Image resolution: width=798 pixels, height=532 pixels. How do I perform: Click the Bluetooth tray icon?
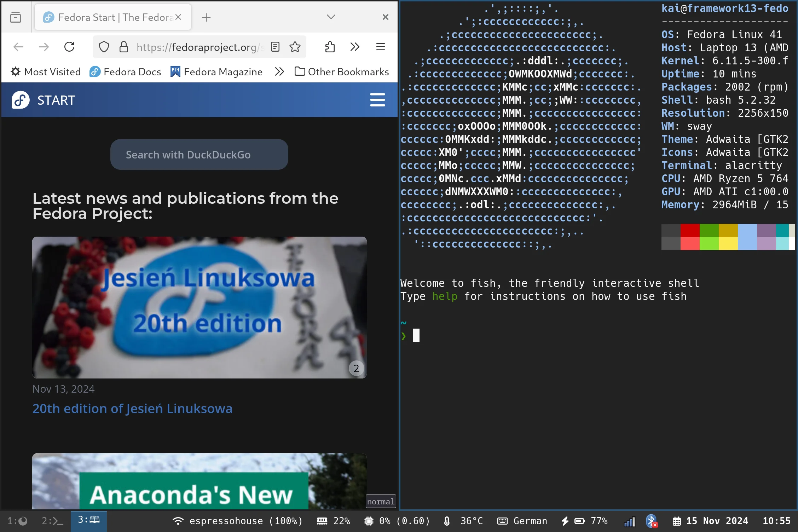pos(651,521)
